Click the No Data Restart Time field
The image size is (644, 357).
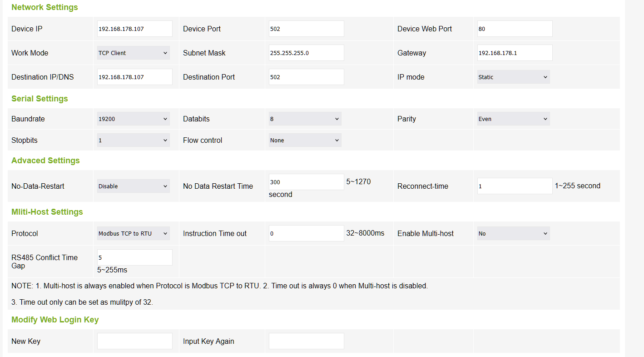click(306, 182)
